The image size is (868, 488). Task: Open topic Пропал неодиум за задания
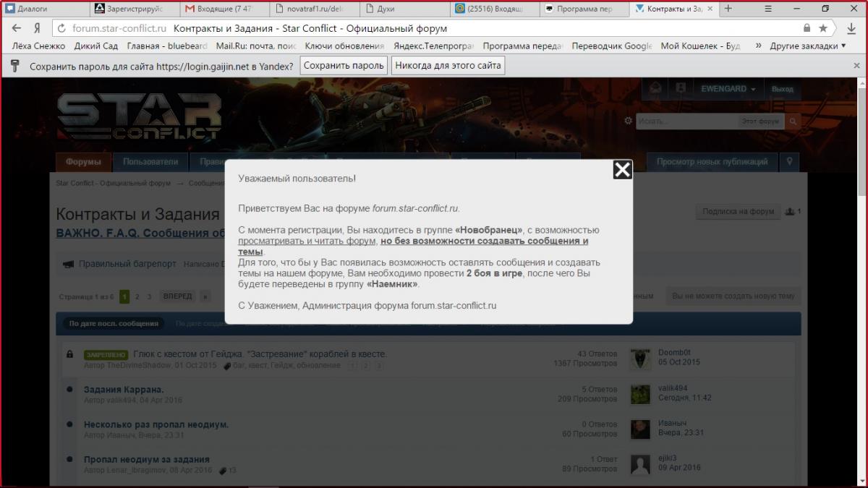click(147, 459)
